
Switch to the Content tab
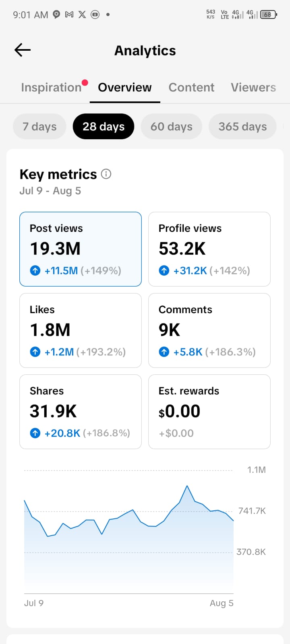(x=191, y=87)
